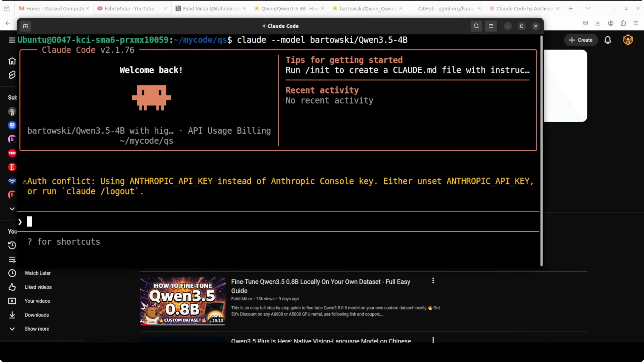Screen dimensions: 644x362
Task: Click the terminal search icon
Action: click(476, 26)
